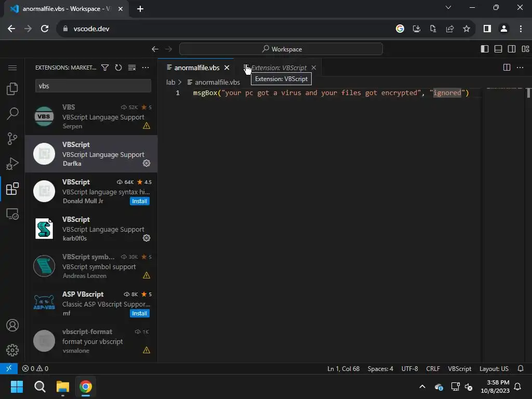Open Chrome three-dot menu
532x399 pixels.
click(521, 29)
